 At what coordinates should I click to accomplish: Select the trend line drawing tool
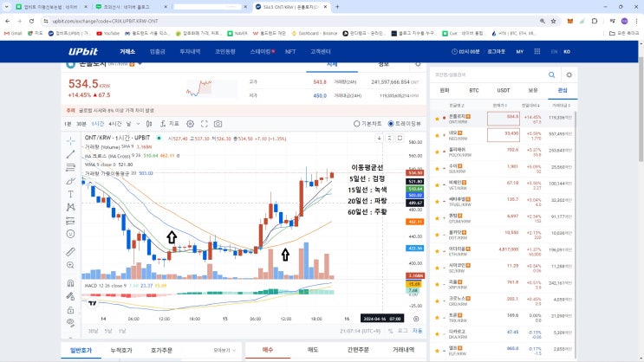click(x=71, y=154)
